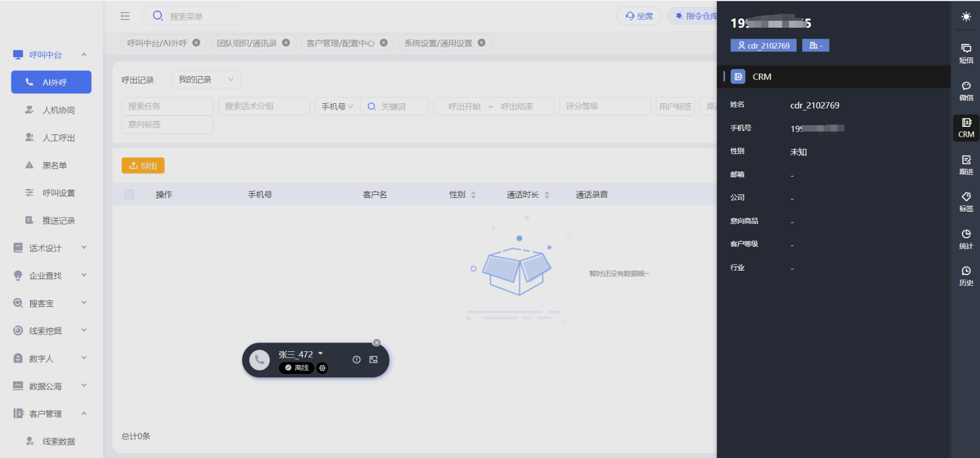Open the 微信 WeChat panel icon

pyautogui.click(x=966, y=91)
